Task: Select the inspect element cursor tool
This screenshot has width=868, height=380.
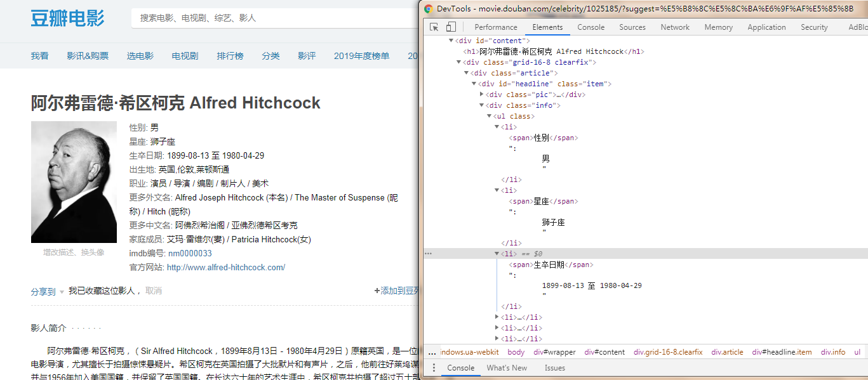Action: (x=435, y=27)
